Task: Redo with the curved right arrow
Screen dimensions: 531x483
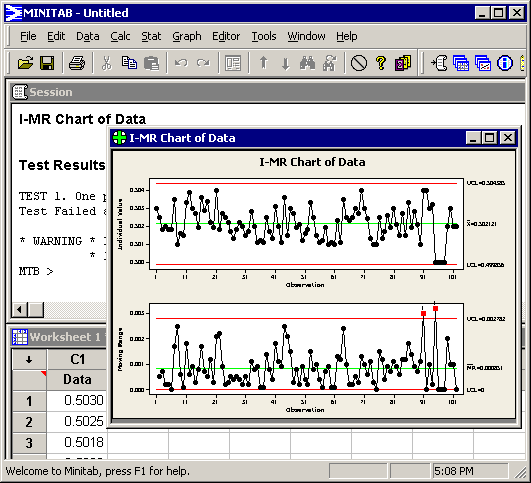Action: coord(203,63)
